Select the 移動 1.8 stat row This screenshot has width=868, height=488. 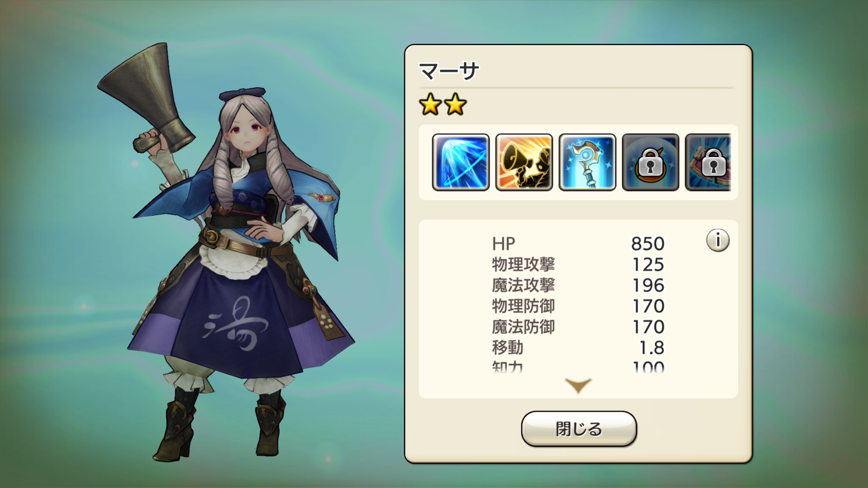578,348
